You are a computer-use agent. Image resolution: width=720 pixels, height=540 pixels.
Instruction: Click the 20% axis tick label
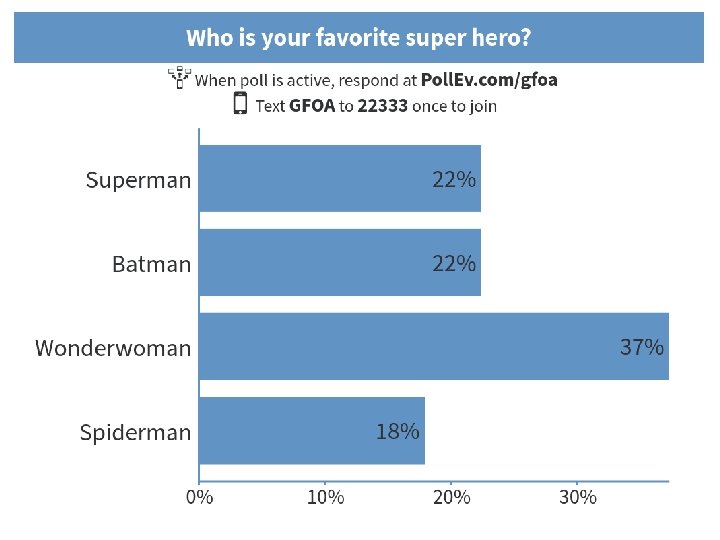coord(451,497)
